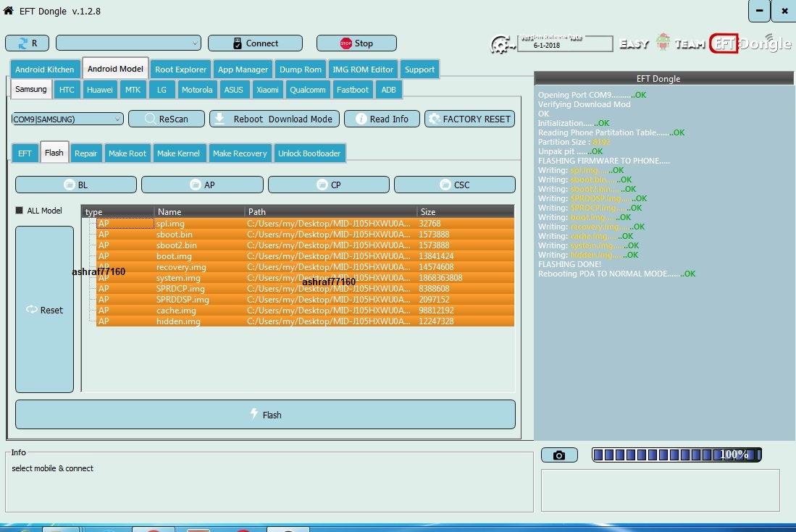Select HTC brand tab

(67, 90)
